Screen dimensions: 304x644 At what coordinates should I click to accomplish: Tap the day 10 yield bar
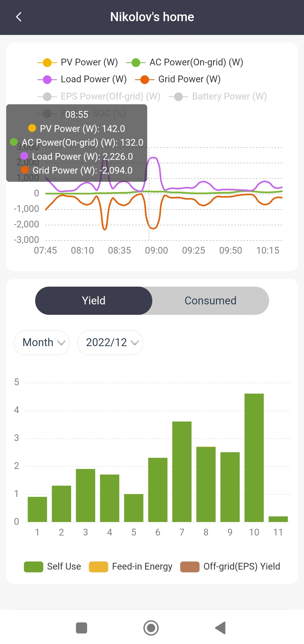click(254, 457)
